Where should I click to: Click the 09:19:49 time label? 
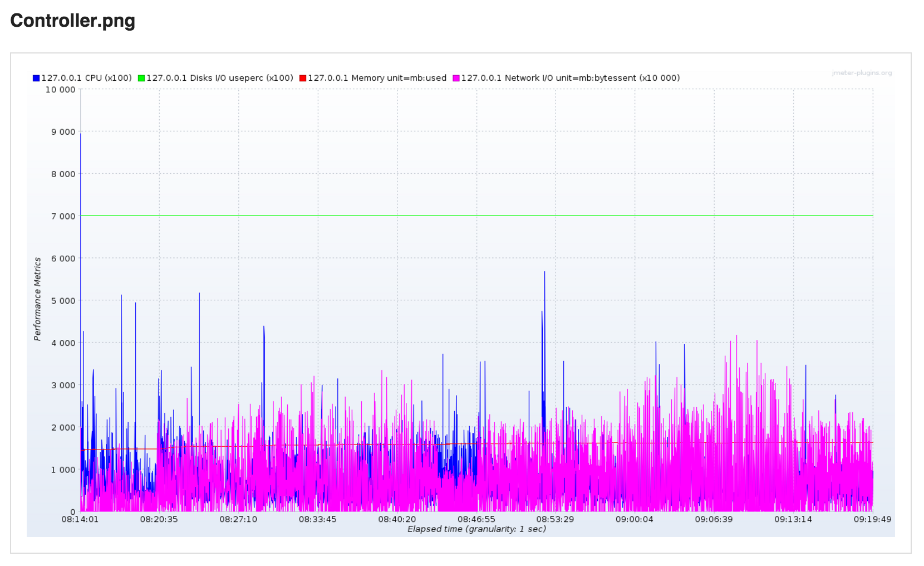coord(872,519)
